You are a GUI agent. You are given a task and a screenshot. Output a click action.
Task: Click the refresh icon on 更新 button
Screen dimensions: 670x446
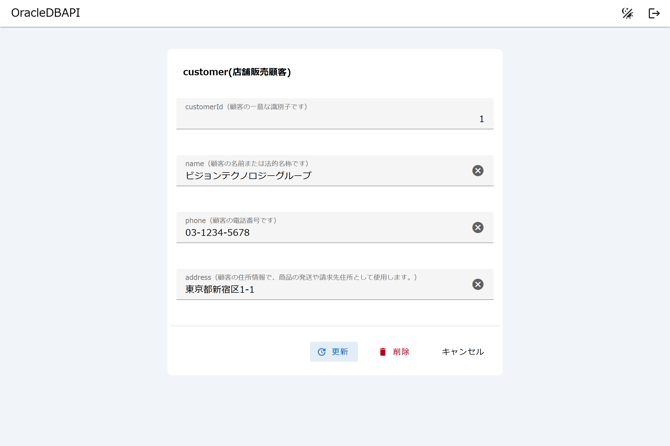point(322,352)
